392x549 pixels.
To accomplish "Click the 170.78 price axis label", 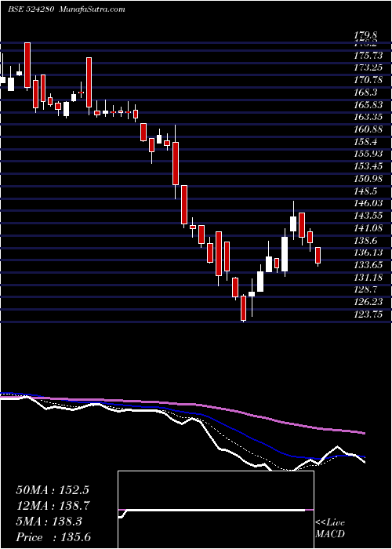I will (368, 80).
